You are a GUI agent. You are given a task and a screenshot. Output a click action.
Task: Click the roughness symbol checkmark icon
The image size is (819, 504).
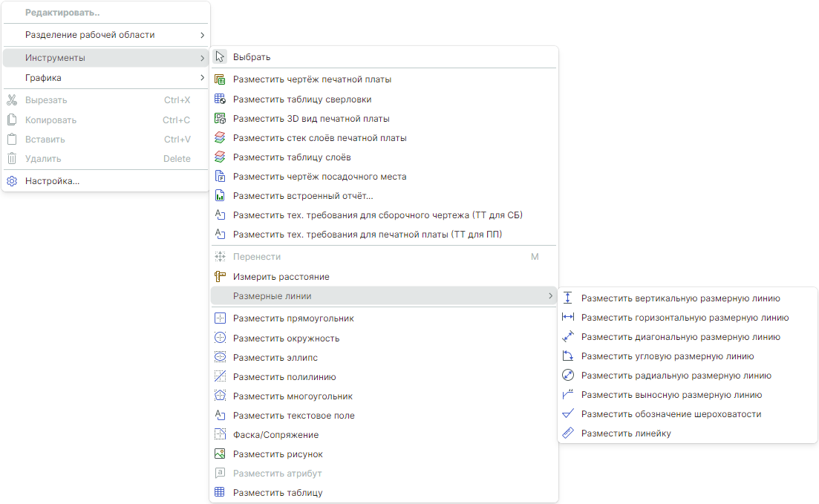(x=568, y=414)
